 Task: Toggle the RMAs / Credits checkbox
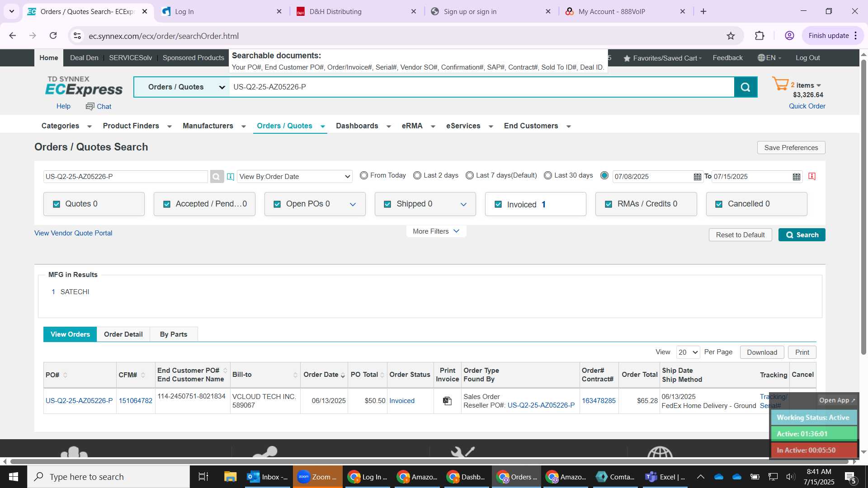click(609, 204)
